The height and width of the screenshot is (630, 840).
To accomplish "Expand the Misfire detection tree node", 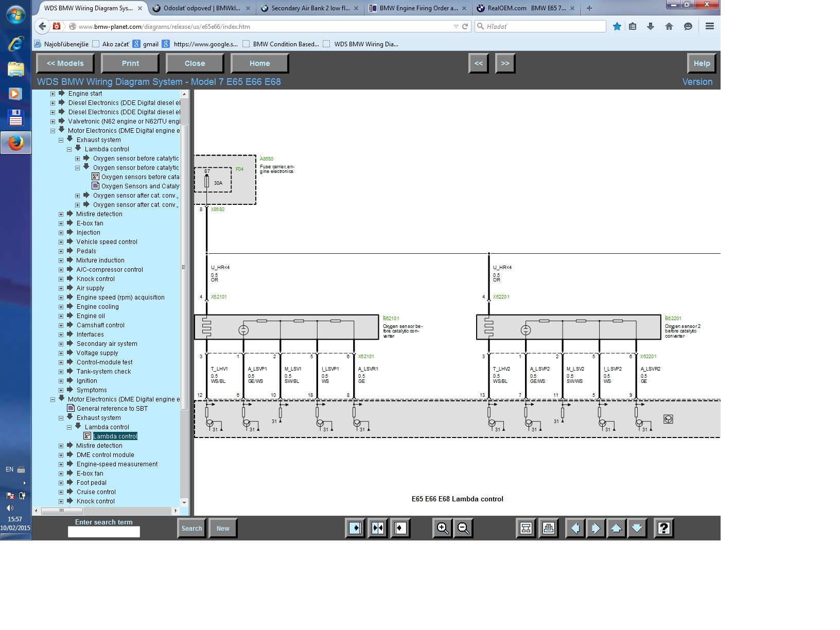I will coord(61,214).
